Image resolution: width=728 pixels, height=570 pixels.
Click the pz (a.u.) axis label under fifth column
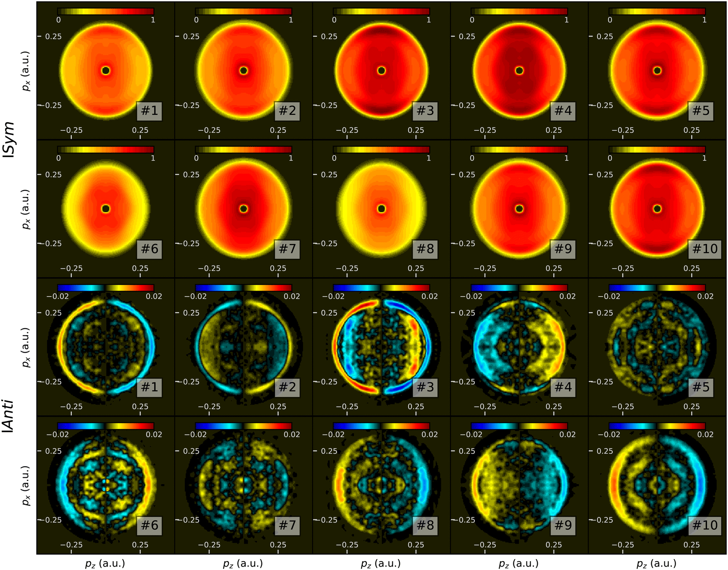pos(657,563)
